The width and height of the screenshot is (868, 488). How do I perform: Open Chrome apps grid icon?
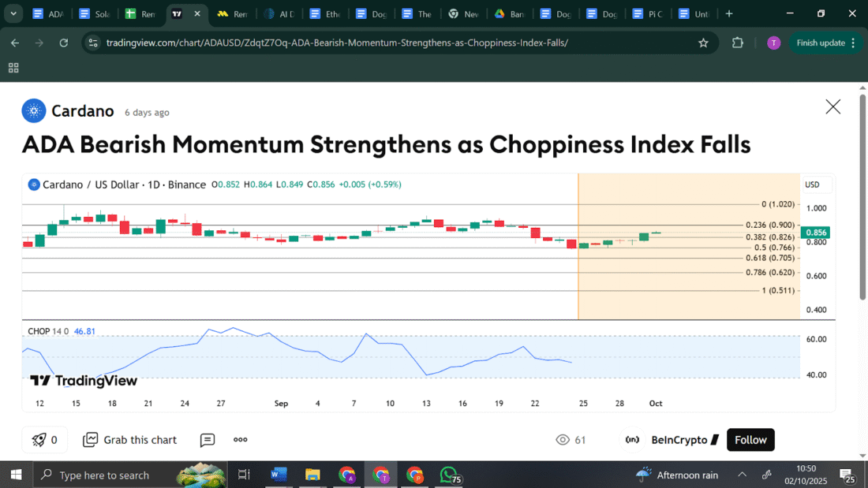(x=13, y=69)
